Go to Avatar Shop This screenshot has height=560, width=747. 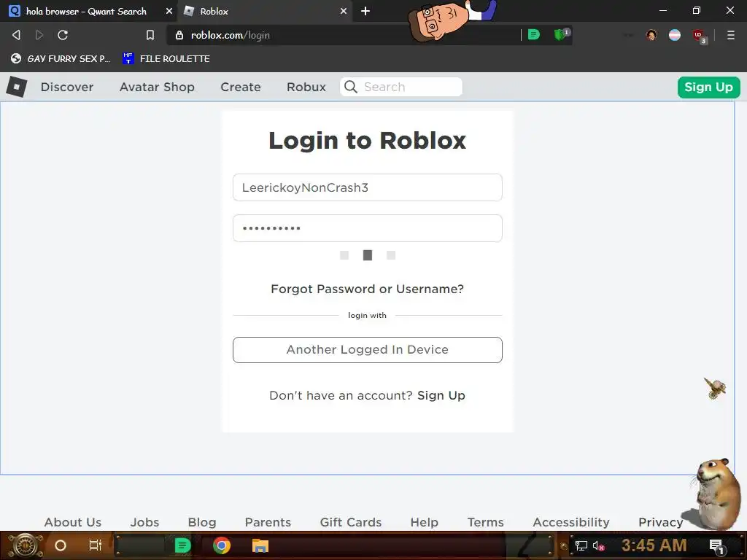point(157,87)
